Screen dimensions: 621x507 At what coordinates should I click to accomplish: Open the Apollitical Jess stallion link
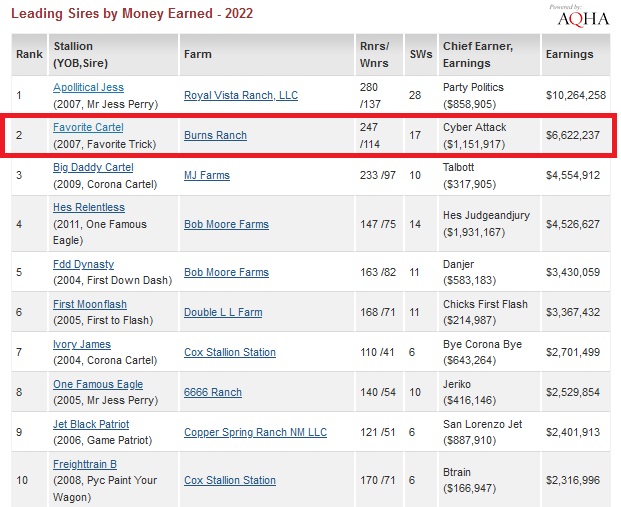point(89,88)
